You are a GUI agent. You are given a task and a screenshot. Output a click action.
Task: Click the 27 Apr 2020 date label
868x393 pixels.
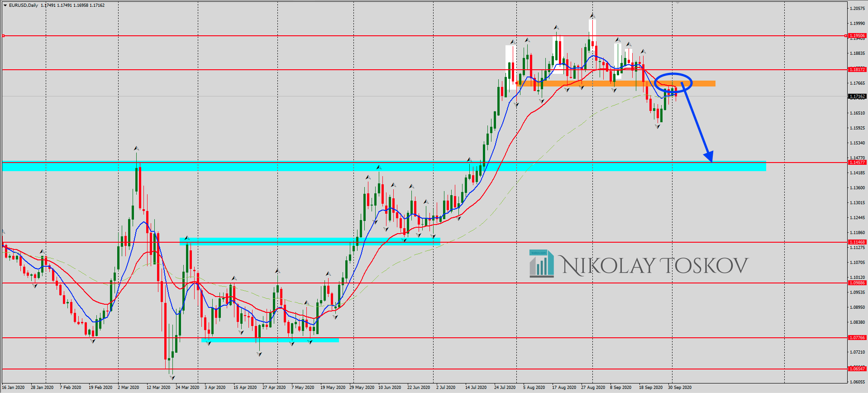coord(274,388)
